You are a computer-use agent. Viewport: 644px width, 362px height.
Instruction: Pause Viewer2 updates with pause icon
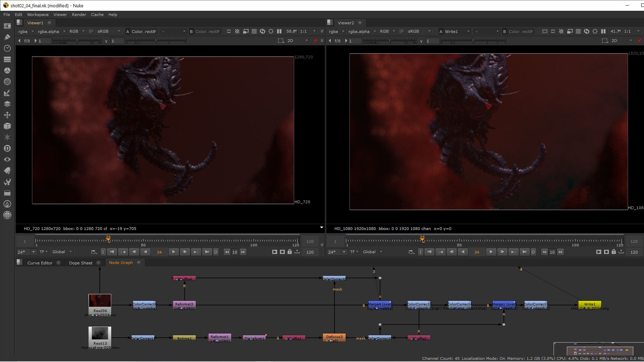click(603, 31)
